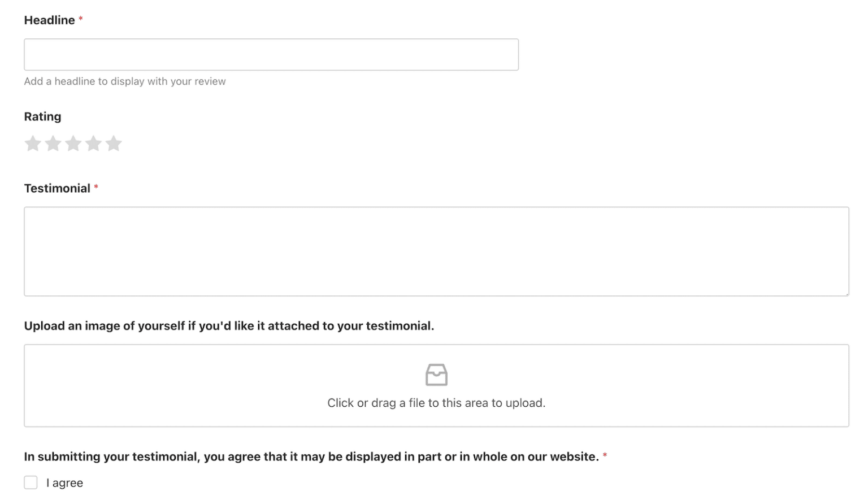Click the headline helper text below the field

[x=124, y=81]
